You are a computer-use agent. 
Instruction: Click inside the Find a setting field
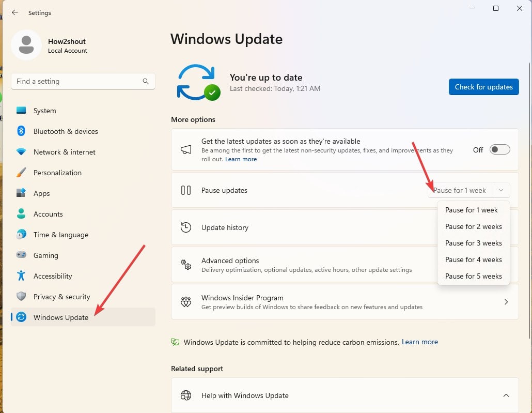(77, 81)
